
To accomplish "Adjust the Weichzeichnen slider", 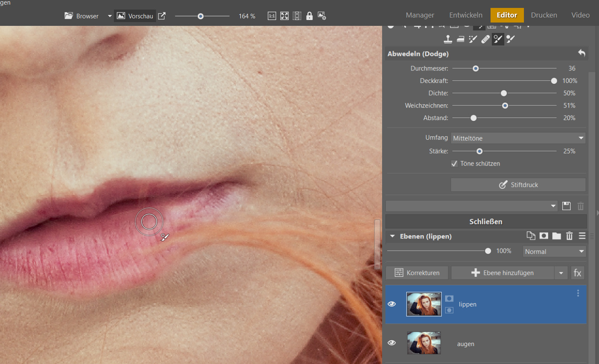I will coord(505,105).
